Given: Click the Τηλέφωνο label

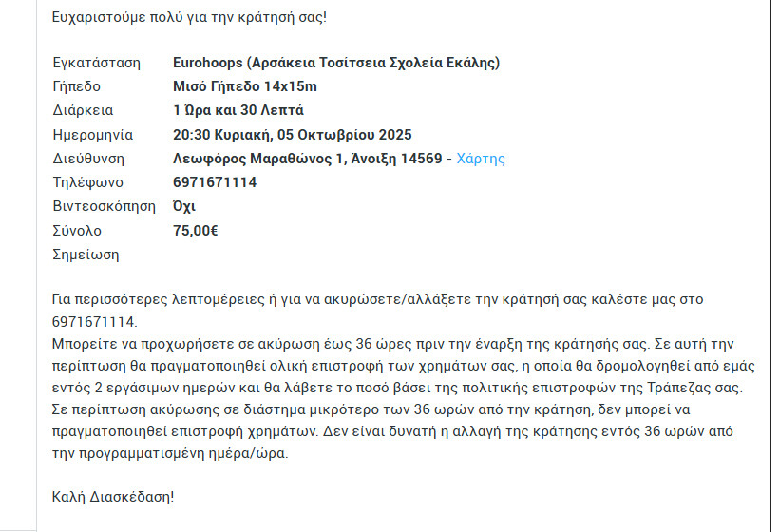Looking at the screenshot, I should (87, 182).
